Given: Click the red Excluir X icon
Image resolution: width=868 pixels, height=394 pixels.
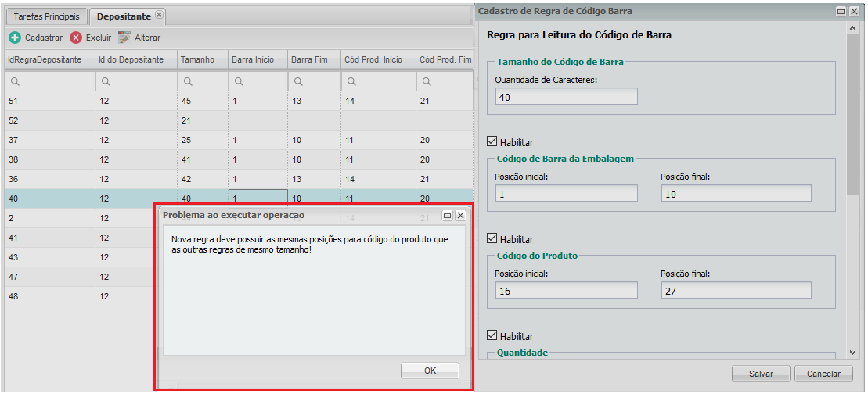Looking at the screenshot, I should coord(76,38).
